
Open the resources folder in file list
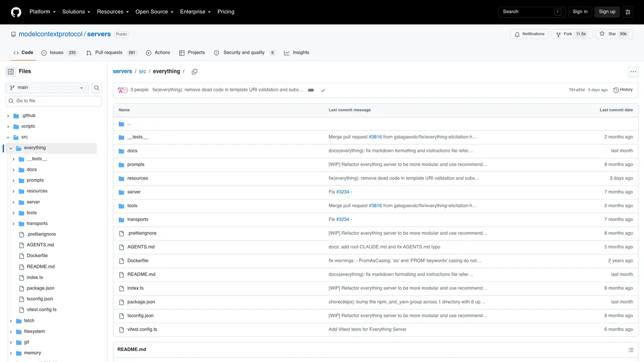tap(138, 178)
